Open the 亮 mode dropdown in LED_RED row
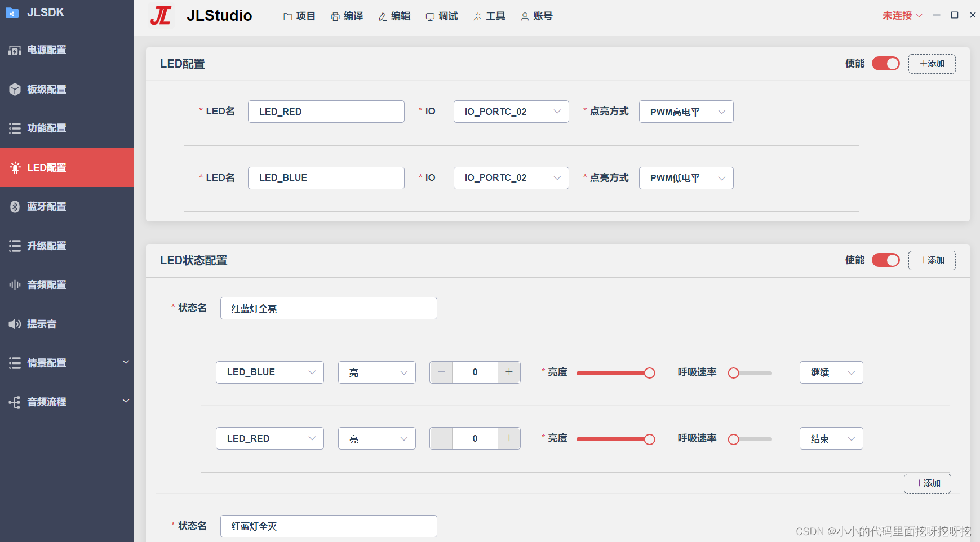This screenshot has height=542, width=980. [377, 438]
